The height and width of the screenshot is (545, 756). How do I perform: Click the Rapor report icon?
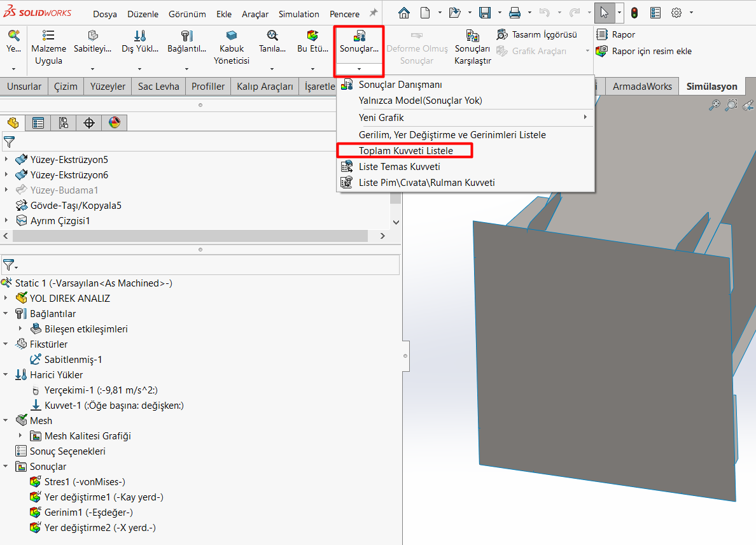pyautogui.click(x=602, y=34)
